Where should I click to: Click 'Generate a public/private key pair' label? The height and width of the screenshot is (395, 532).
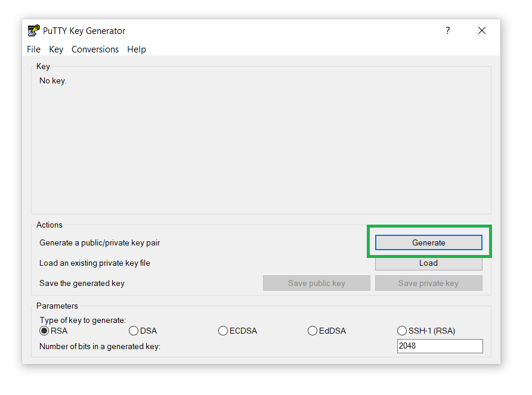100,242
